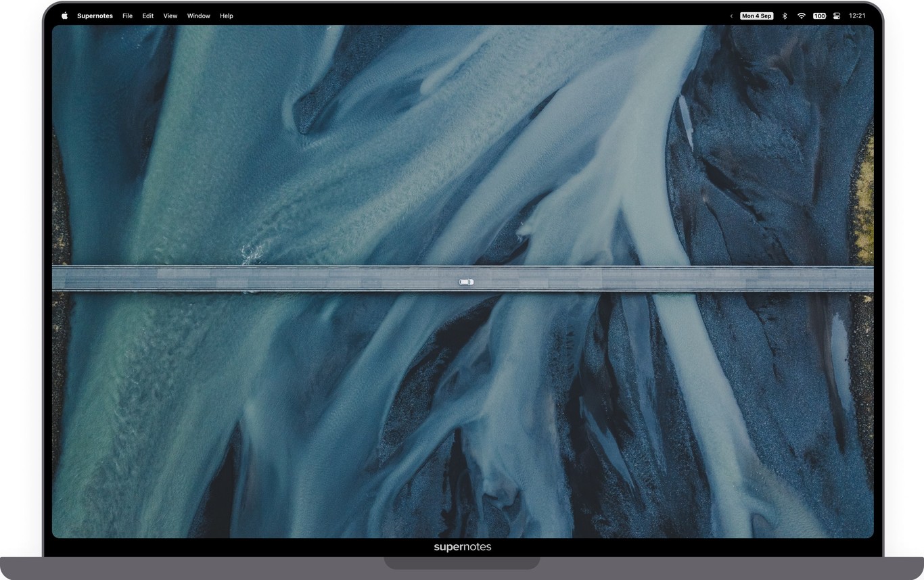Click the supernotes logo below the screen
This screenshot has height=580, width=924.
(462, 547)
